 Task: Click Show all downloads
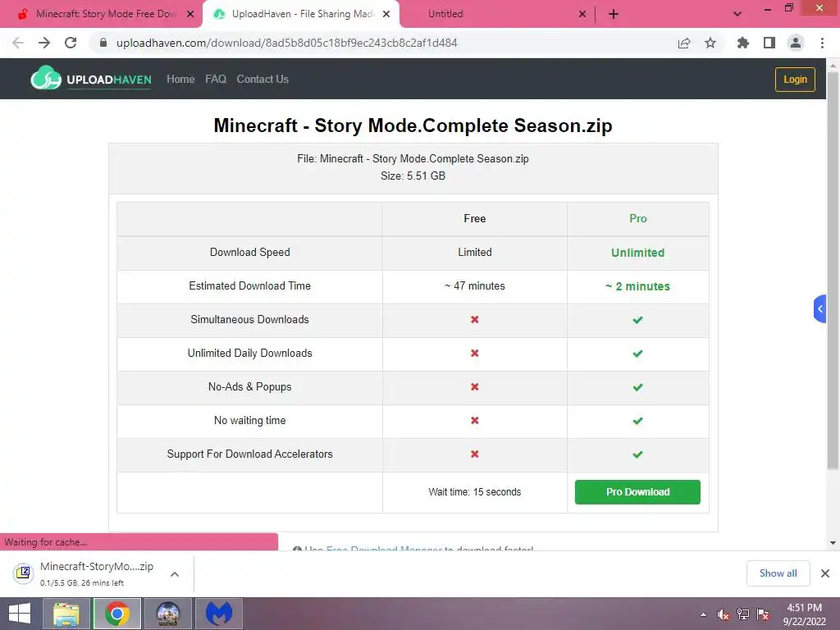[778, 573]
